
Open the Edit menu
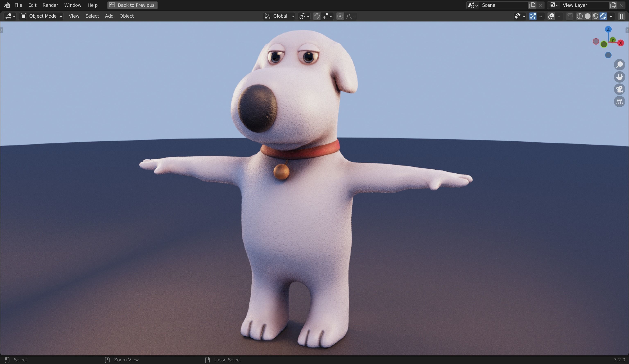[x=32, y=5]
